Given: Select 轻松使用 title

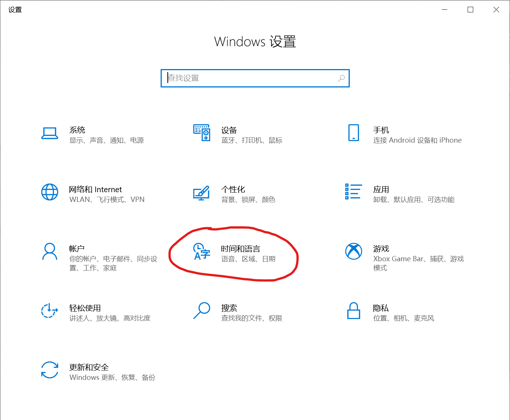Looking at the screenshot, I should pos(85,308).
